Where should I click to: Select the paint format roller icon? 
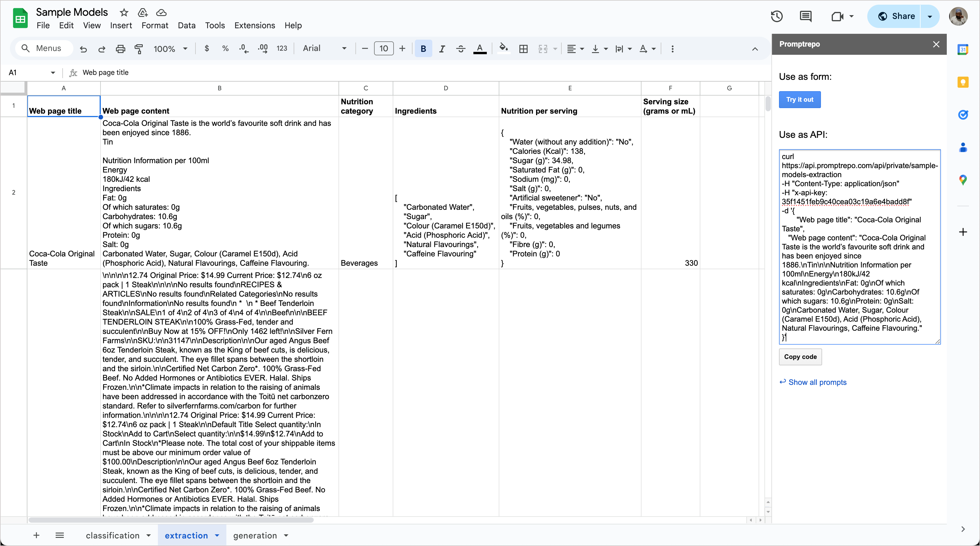point(139,49)
